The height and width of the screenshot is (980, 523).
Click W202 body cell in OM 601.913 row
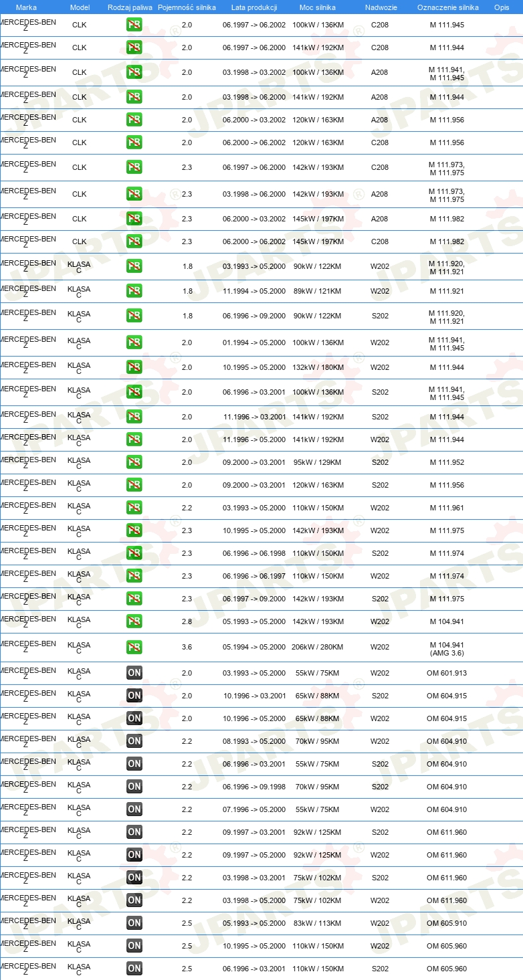coord(380,673)
